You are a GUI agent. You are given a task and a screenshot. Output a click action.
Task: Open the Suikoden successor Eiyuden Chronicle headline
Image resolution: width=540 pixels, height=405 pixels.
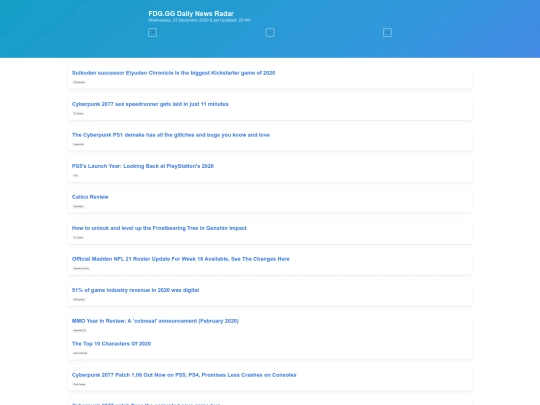tap(173, 73)
